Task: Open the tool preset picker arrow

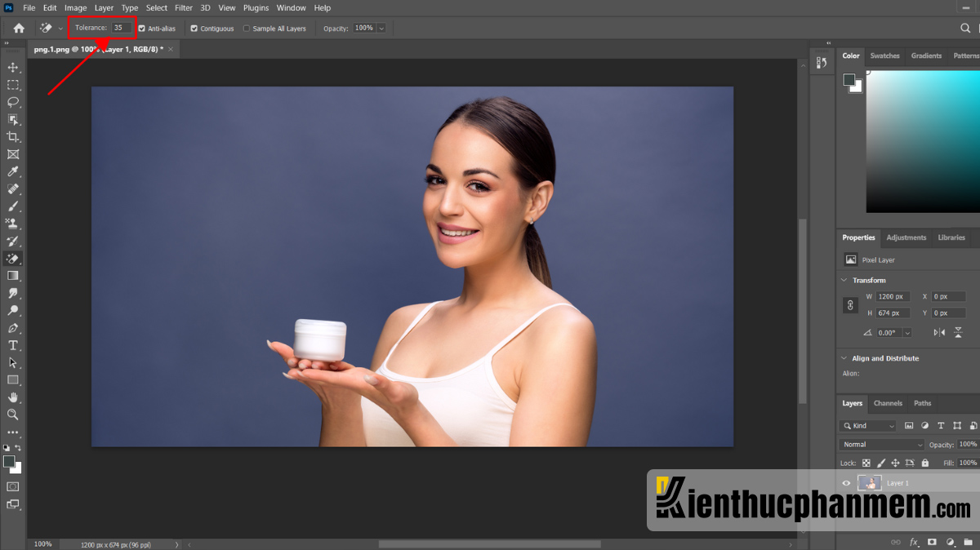Action: point(60,29)
